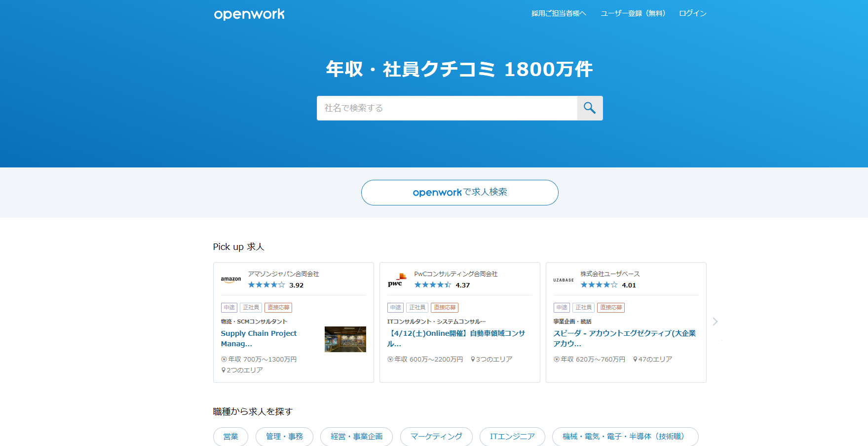Click the openwork logo in header
Image resolution: width=868 pixels, height=446 pixels.
point(249,14)
